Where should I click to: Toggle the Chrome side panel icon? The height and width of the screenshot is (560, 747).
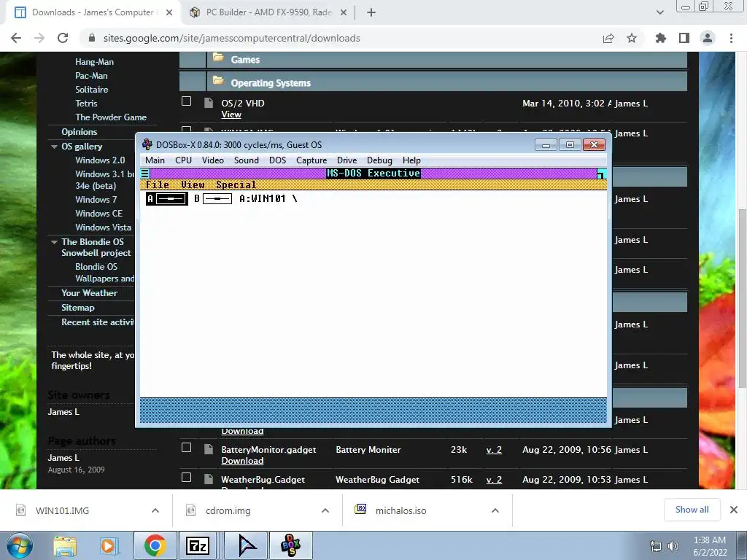point(684,38)
